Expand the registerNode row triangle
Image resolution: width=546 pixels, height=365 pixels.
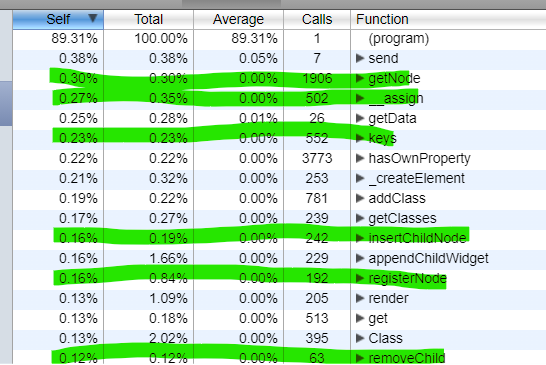click(x=360, y=278)
